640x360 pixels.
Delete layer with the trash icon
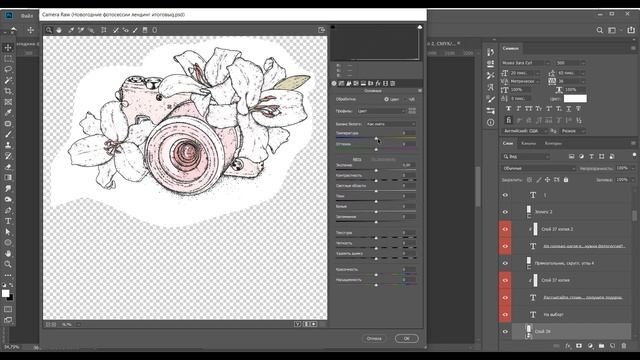[x=624, y=346]
